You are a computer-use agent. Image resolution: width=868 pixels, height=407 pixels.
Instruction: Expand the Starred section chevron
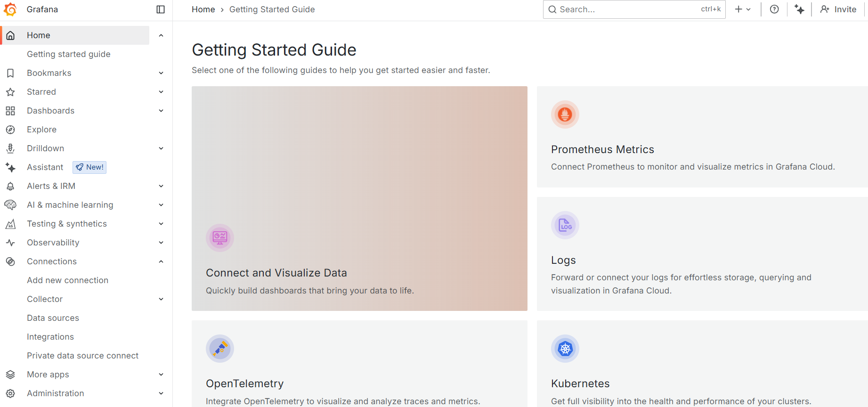(x=161, y=92)
